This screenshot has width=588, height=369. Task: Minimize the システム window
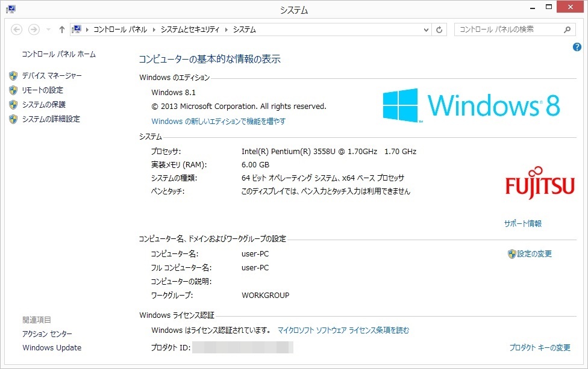(x=533, y=7)
